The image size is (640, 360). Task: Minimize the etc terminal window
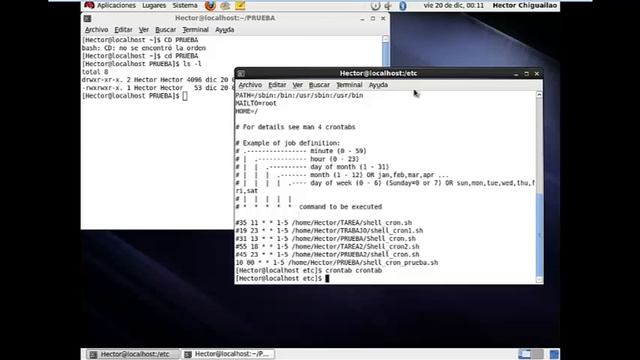[x=516, y=74]
